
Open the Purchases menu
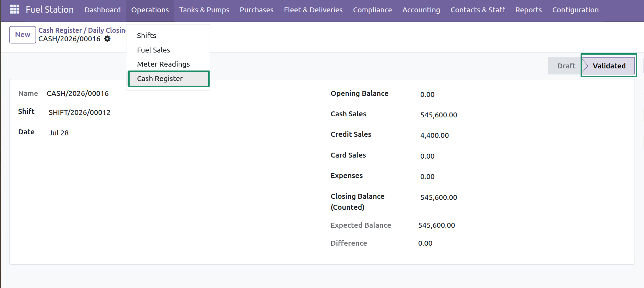[x=257, y=10]
